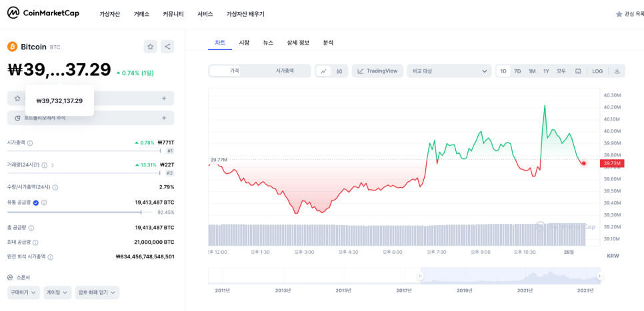Viewport: 644px width, 311px height.
Task: Expand the 암호 화폐 얻기 dropdown
Action: 97,292
